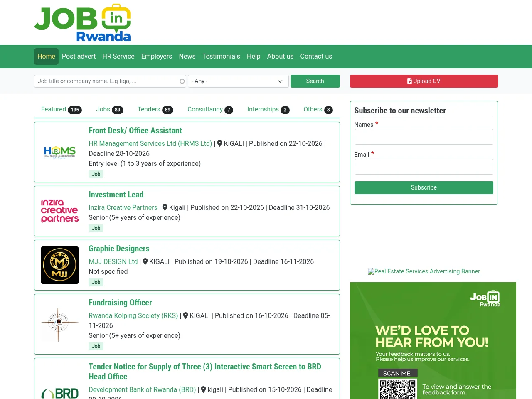The image size is (532, 399).
Task: Switch to the Consultancy tab
Action: point(210,110)
